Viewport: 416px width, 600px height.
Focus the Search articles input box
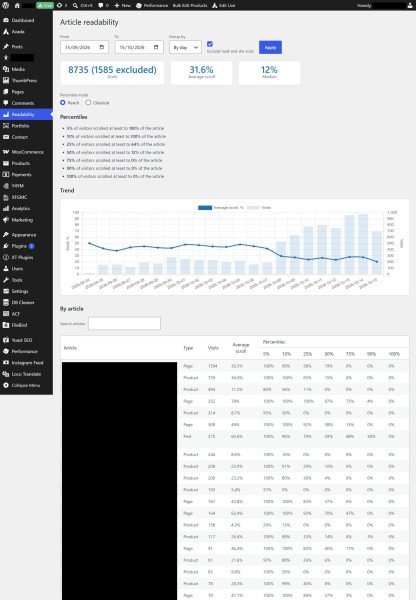click(x=124, y=323)
